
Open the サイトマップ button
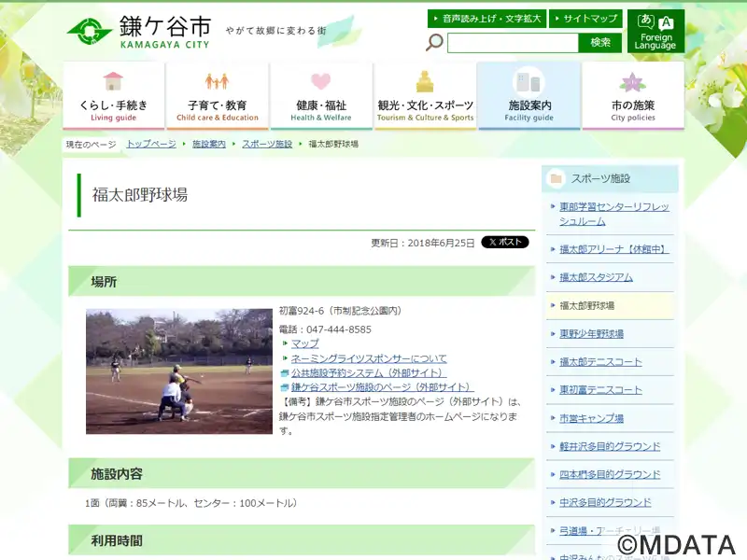[x=586, y=19]
